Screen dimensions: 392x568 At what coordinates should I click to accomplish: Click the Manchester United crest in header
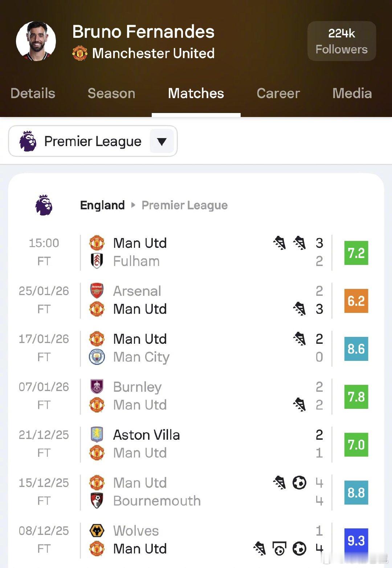point(80,53)
